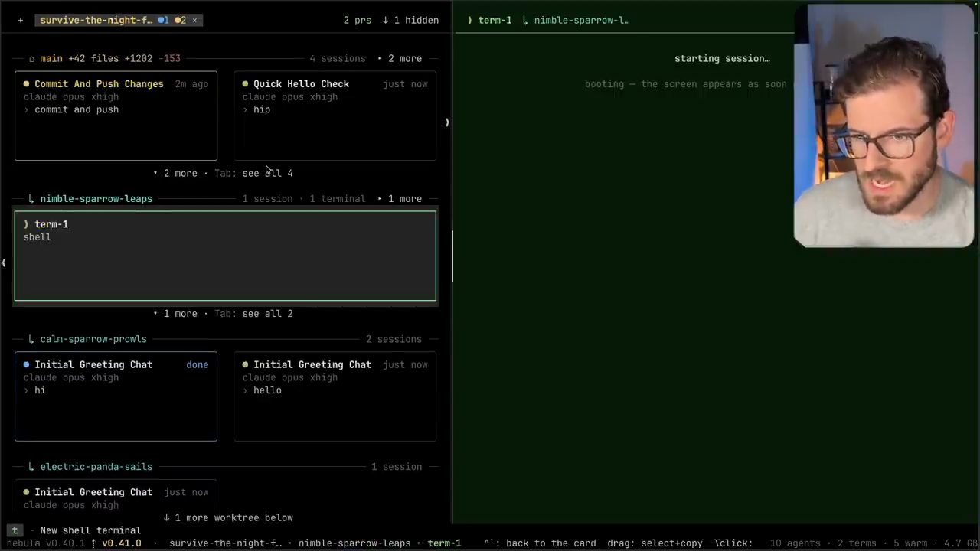Screen dimensions: 980x551
Task: Select the nimble-sparrow-leaps worktree header
Action: click(96, 199)
